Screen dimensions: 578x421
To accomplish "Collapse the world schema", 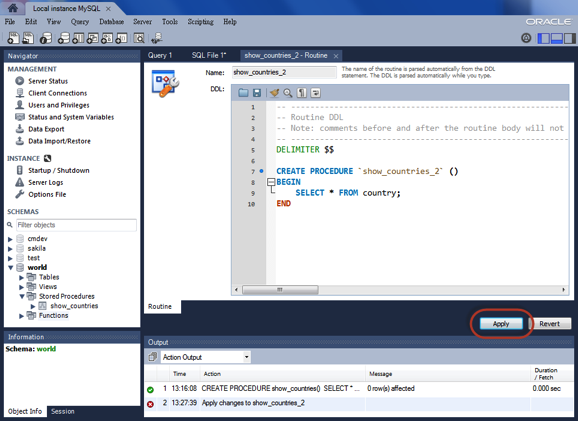I will [10, 268].
